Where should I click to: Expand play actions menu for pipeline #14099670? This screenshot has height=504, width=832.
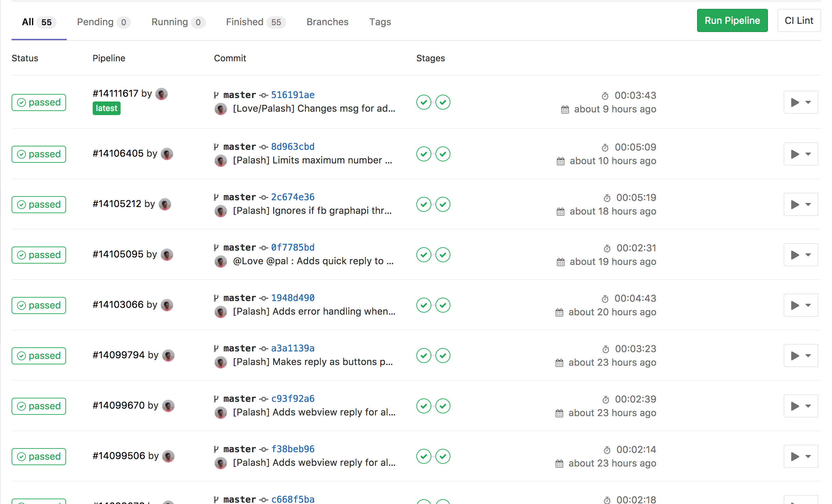click(x=800, y=406)
